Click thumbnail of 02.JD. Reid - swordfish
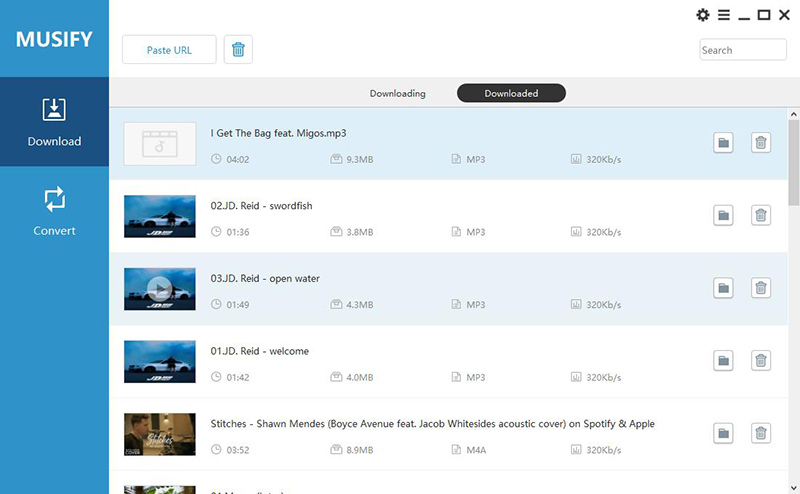The image size is (800, 494). [x=160, y=216]
